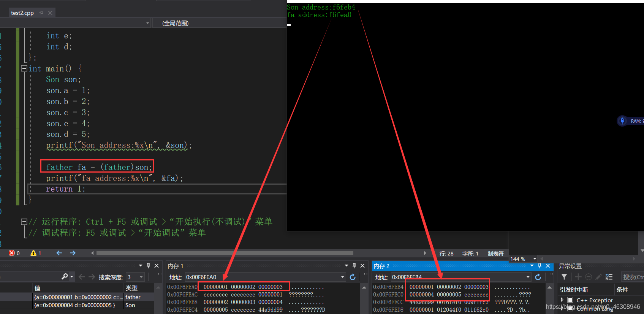This screenshot has width=644, height=314.
Task: Click the yellow warning count icon
Action: point(33,253)
